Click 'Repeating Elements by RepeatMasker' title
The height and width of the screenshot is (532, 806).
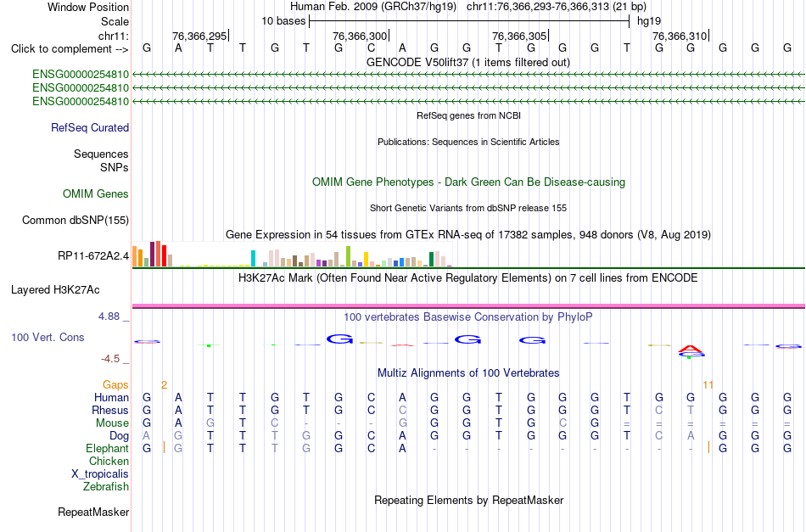[469, 500]
